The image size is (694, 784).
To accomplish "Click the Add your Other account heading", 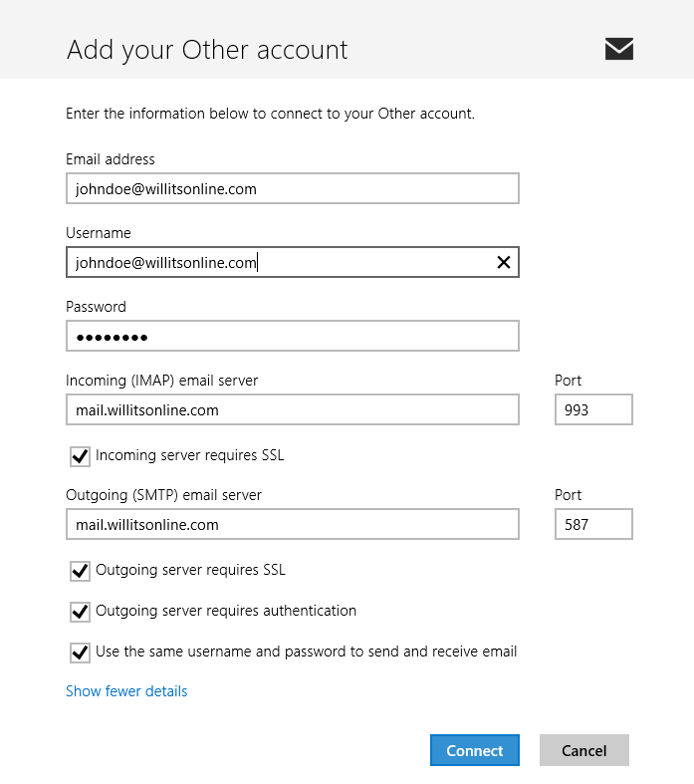I will 207,51.
